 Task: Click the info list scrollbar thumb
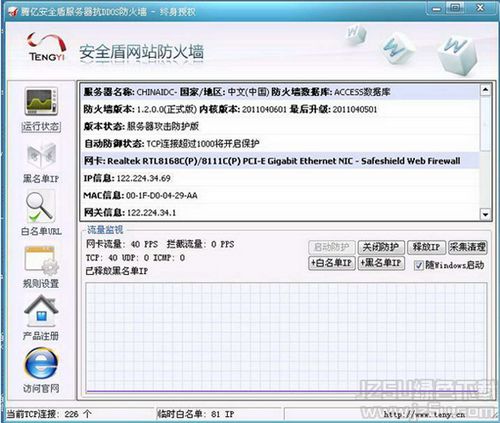pos(485,123)
